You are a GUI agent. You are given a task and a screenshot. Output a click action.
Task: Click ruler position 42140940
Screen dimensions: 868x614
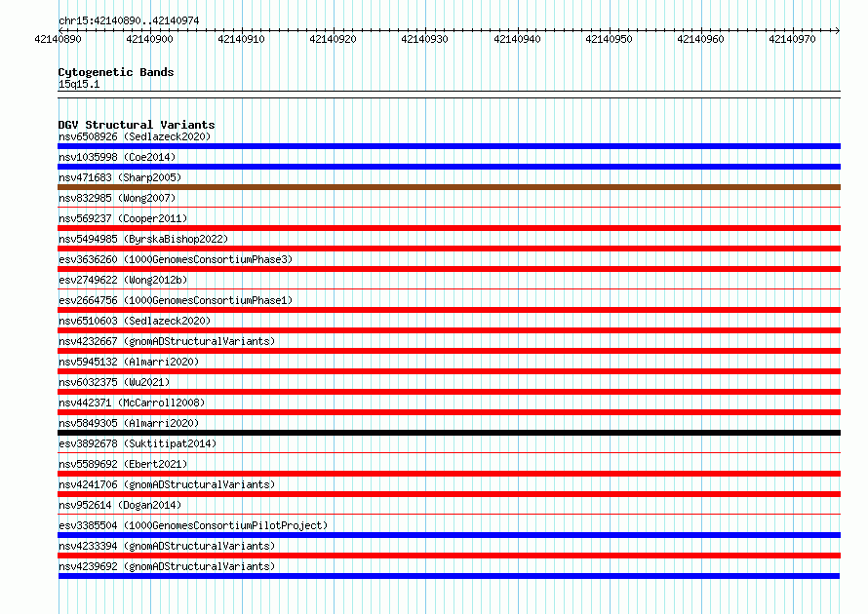517,39
